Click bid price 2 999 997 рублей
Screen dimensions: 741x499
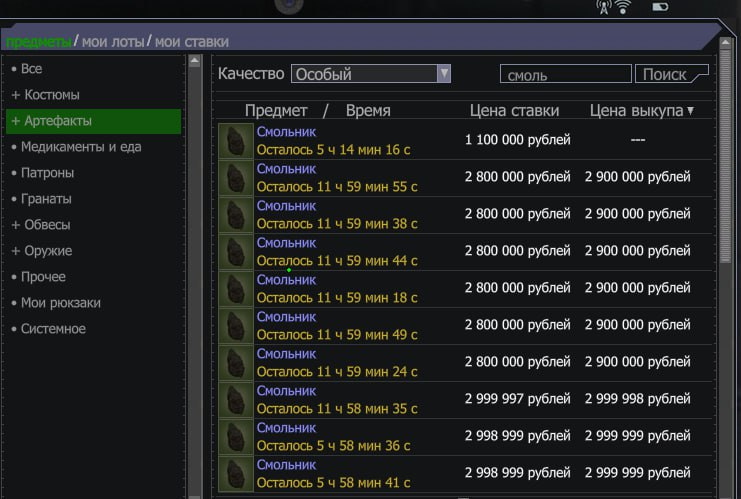point(517,399)
